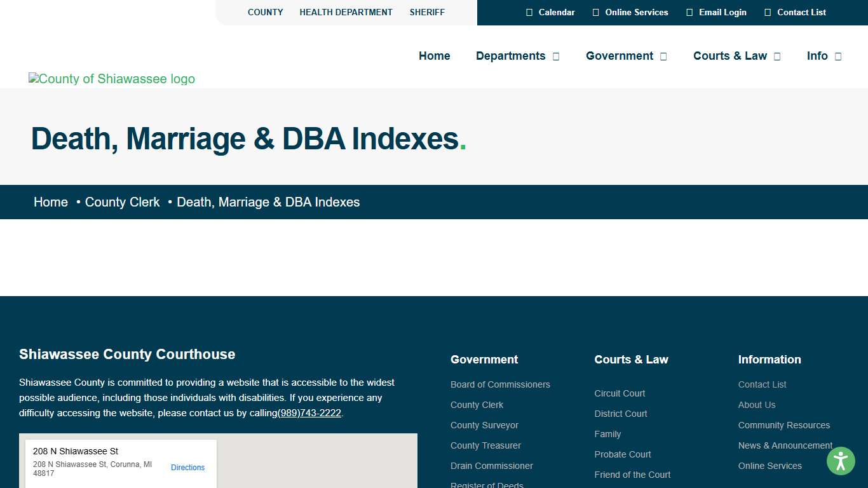Click the Calendar icon in the top bar
This screenshot has height=488, width=868.
529,12
